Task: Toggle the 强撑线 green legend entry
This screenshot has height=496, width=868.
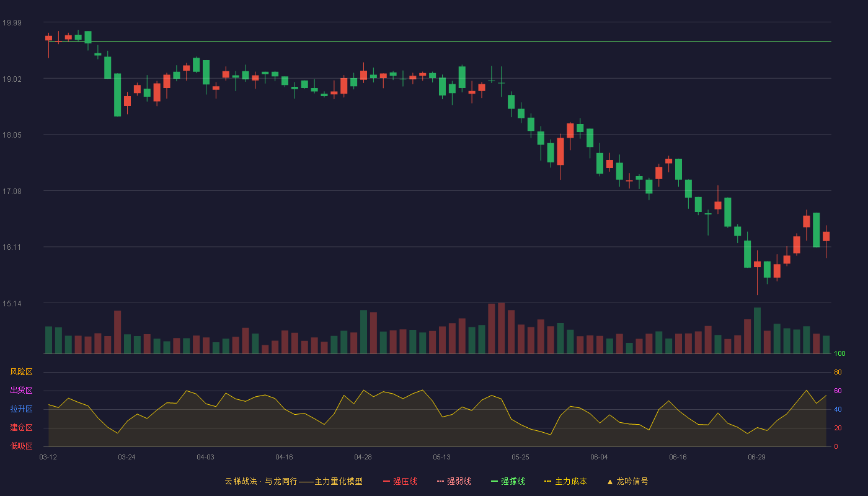Action: pos(508,481)
